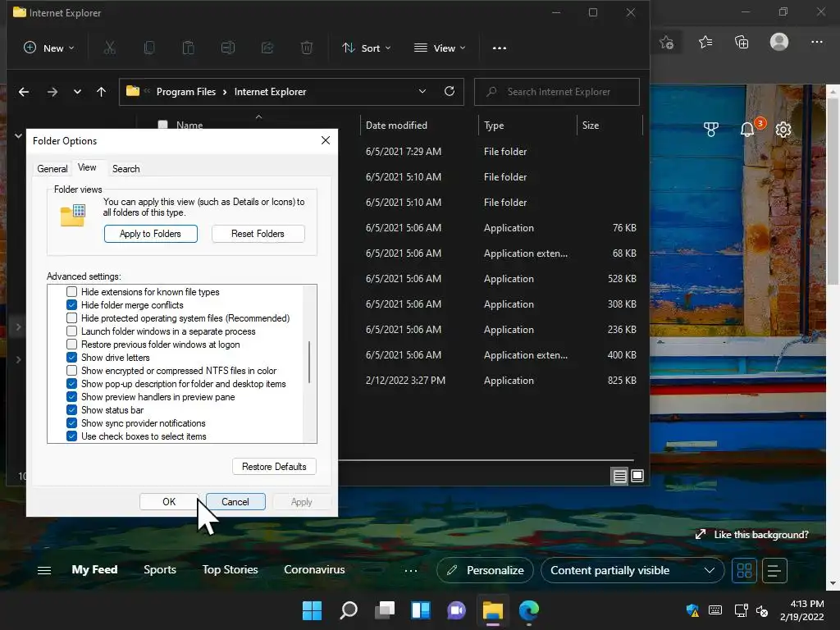Uncheck Show drive letters
Image resolution: width=840 pixels, height=630 pixels.
coord(72,358)
